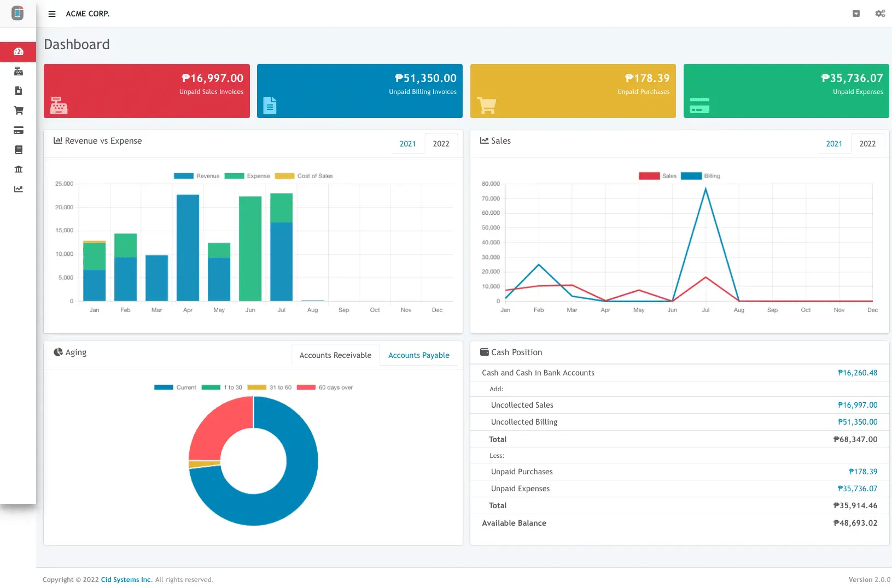Image resolution: width=892 pixels, height=588 pixels.
Task: Open the document billing sidebar icon
Action: [19, 91]
